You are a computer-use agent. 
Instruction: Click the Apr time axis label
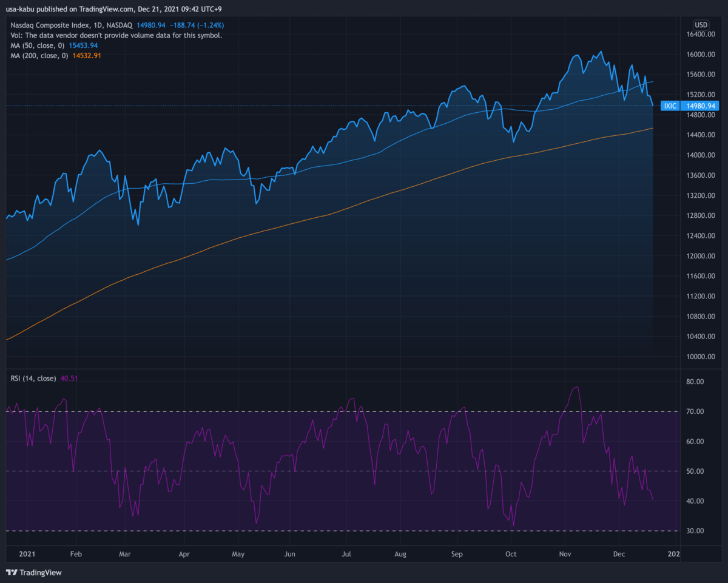click(184, 554)
